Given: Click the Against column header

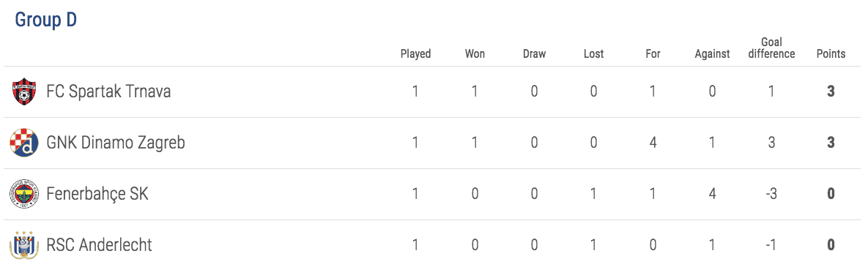Looking at the screenshot, I should tap(713, 54).
